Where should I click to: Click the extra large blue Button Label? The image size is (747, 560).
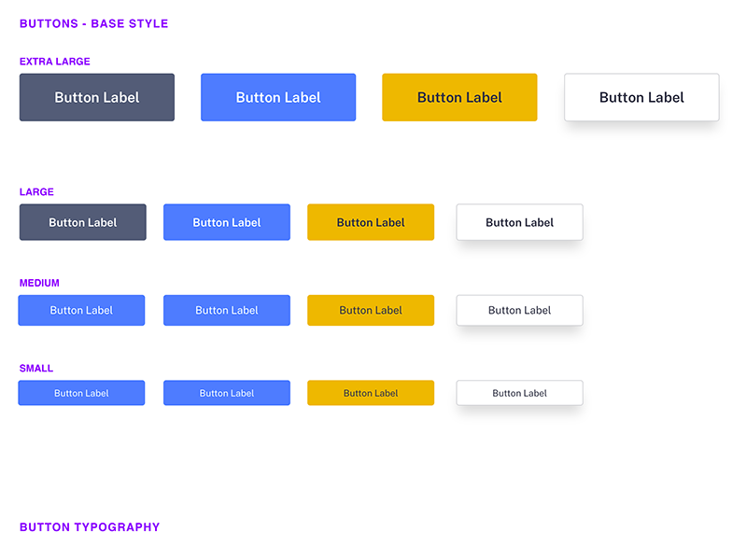[278, 97]
